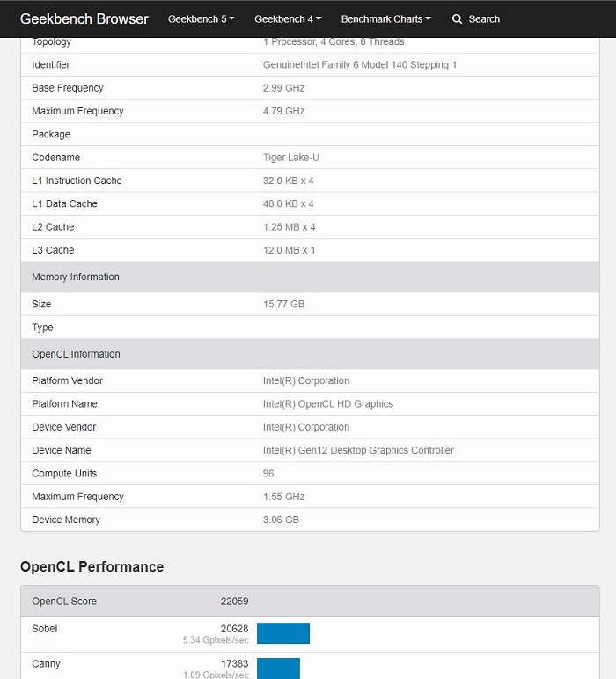
Task: Select the 15.77 GB memory size value
Action: tap(283, 305)
